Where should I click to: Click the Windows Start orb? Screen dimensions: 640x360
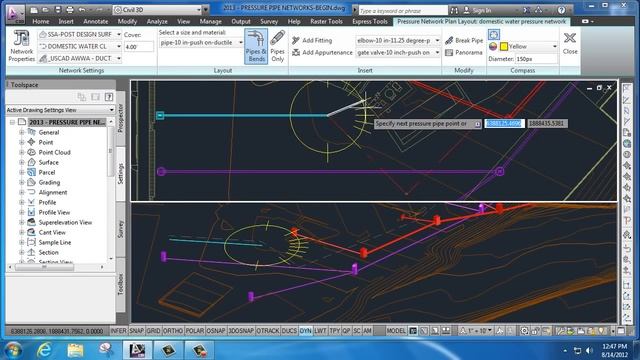pos(13,350)
